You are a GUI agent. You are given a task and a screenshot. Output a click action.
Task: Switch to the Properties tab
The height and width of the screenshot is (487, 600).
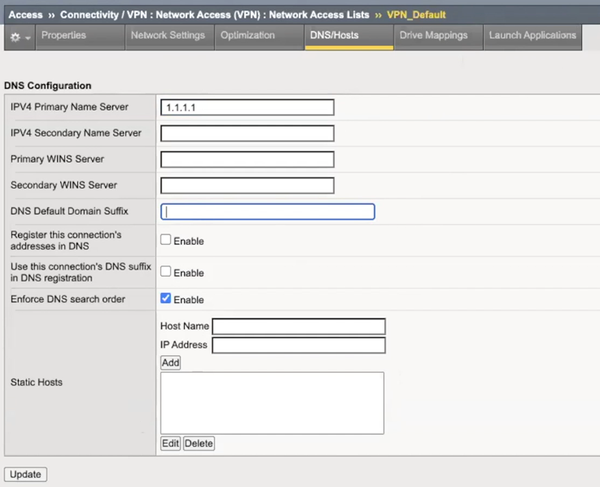[x=63, y=36]
